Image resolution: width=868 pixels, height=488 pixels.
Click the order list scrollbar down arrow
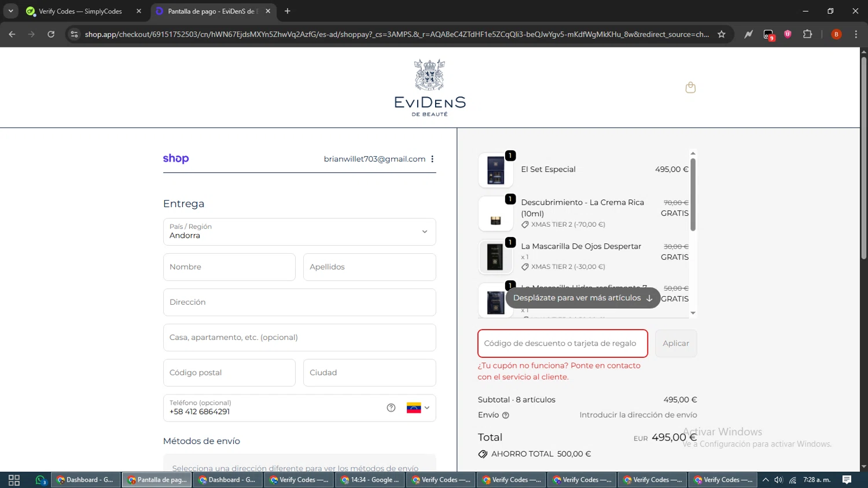click(693, 313)
